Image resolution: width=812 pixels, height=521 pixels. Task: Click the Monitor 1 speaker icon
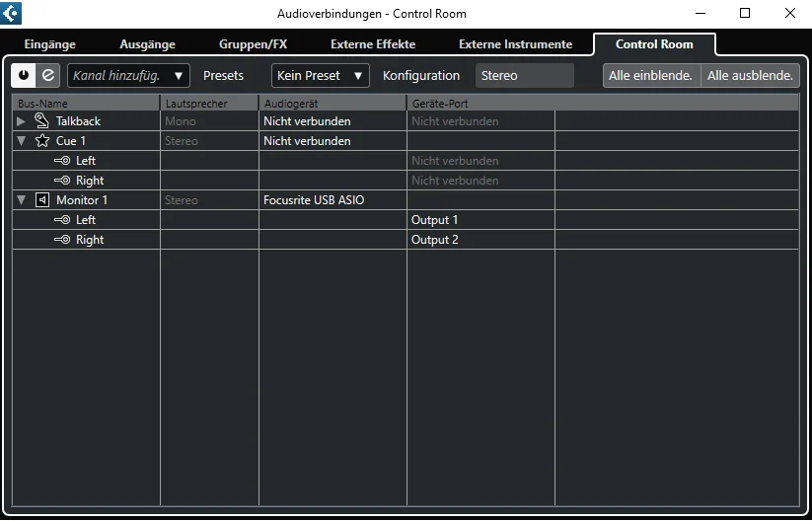tap(42, 200)
